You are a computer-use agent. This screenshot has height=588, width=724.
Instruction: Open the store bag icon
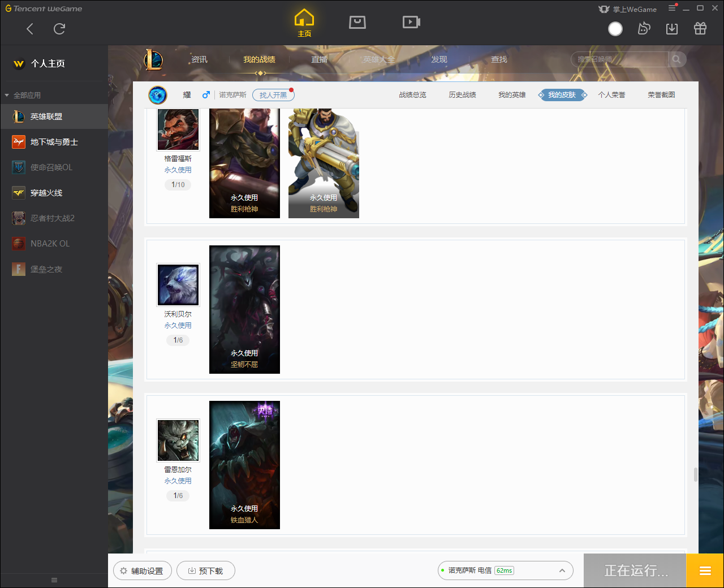[x=357, y=22]
